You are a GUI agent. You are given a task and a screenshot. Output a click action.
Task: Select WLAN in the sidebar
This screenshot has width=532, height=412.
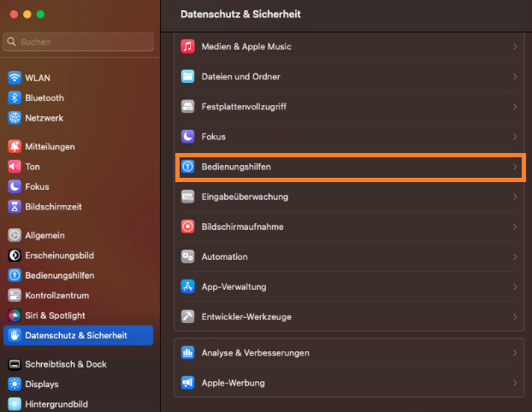pyautogui.click(x=38, y=78)
